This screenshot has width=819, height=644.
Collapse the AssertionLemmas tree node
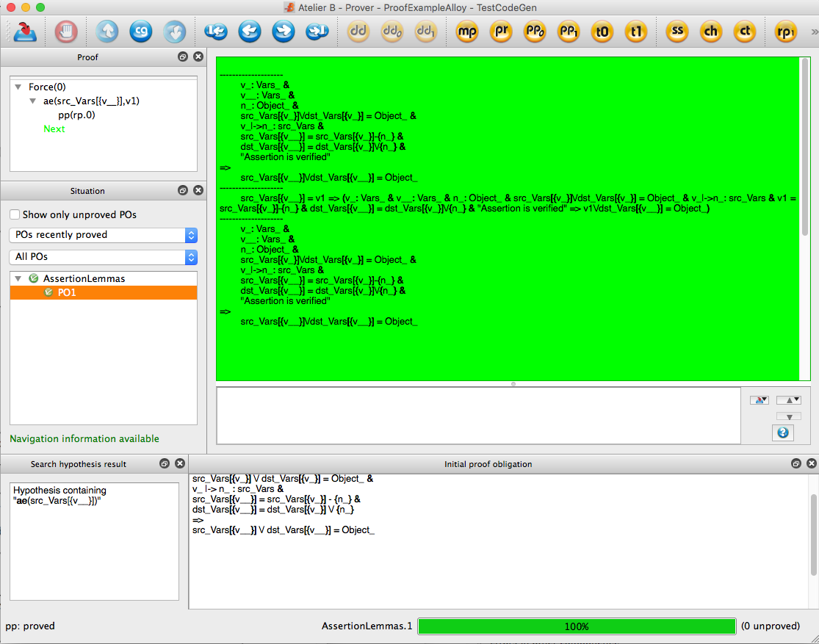coord(18,279)
